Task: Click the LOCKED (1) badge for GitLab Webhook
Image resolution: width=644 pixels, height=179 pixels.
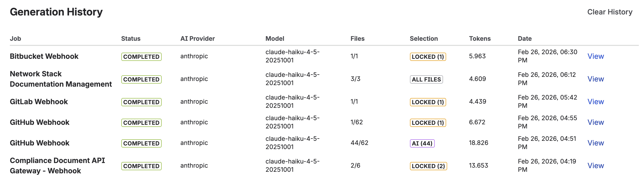Action: coord(428,102)
